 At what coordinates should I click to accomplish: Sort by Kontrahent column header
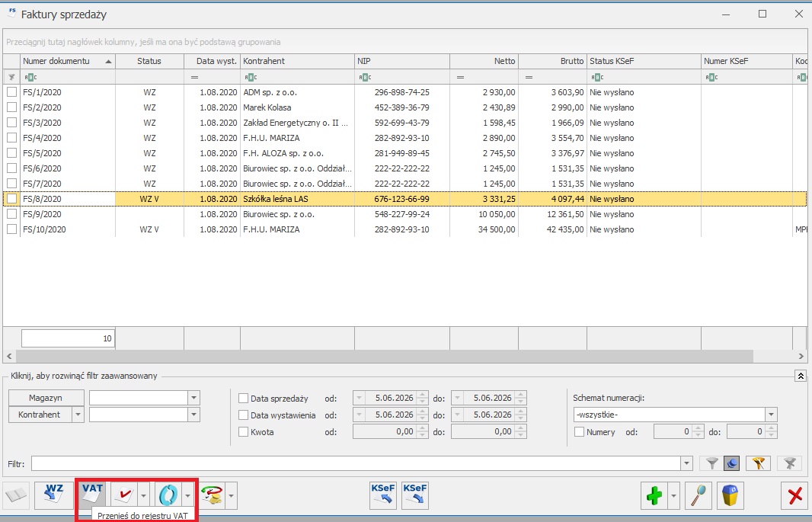pyautogui.click(x=297, y=61)
